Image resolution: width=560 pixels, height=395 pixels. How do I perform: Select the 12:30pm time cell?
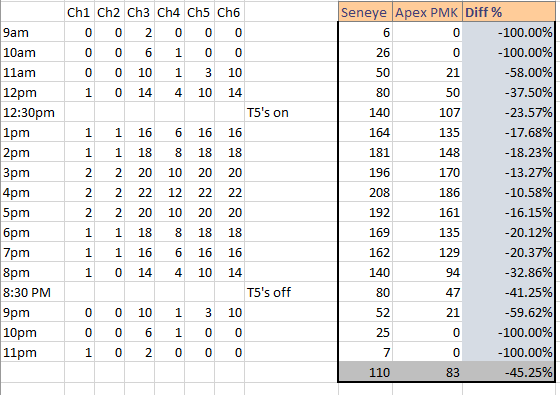[x=32, y=112]
